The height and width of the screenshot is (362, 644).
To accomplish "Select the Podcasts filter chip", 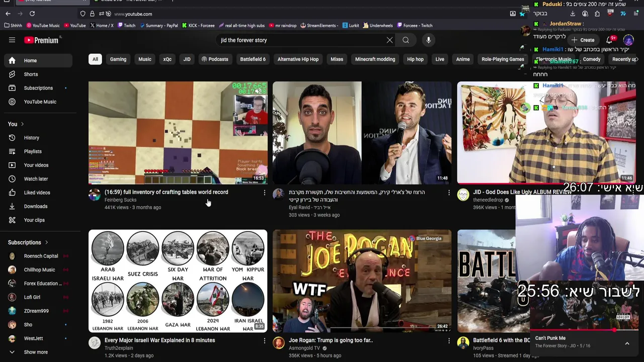I will 215,59.
